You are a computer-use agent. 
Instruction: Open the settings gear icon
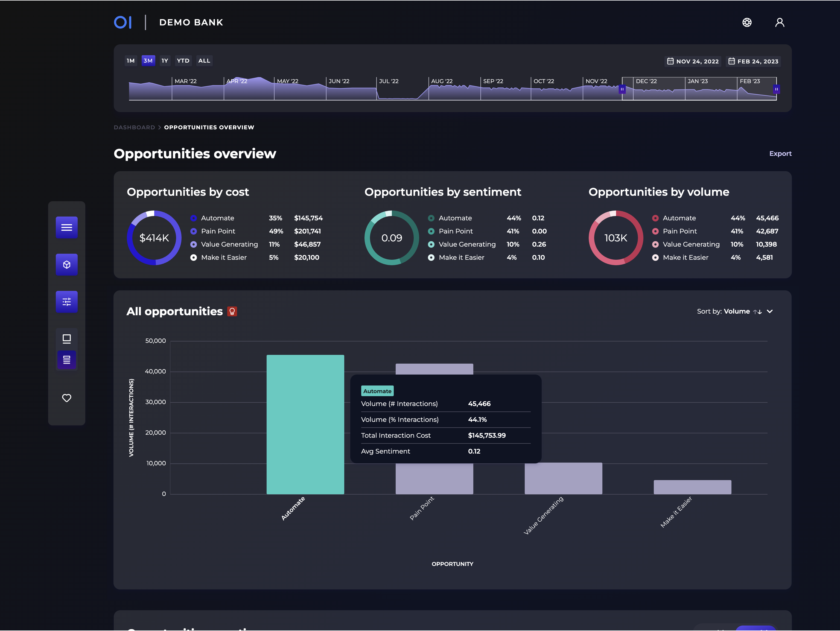746,22
